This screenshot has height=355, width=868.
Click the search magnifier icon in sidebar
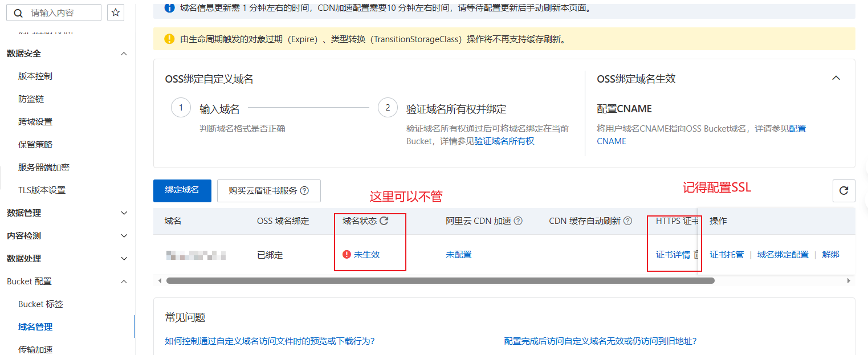(18, 13)
